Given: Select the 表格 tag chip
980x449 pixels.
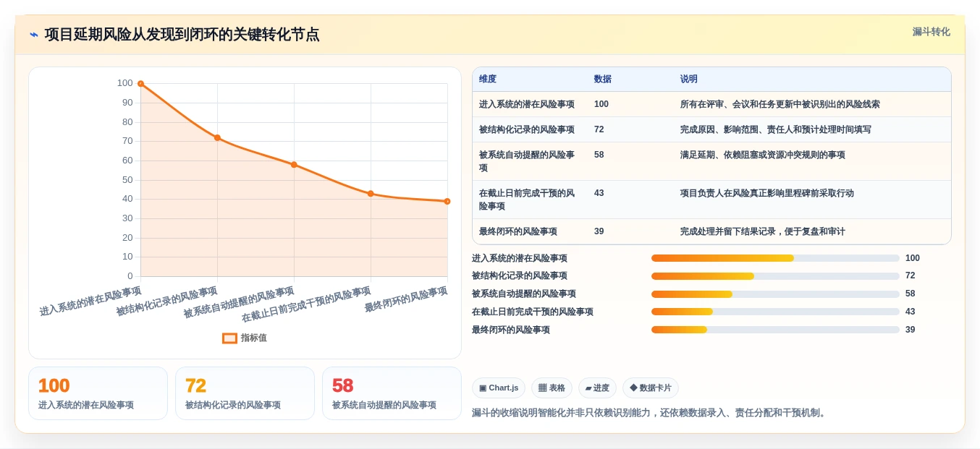Looking at the screenshot, I should pyautogui.click(x=552, y=388).
